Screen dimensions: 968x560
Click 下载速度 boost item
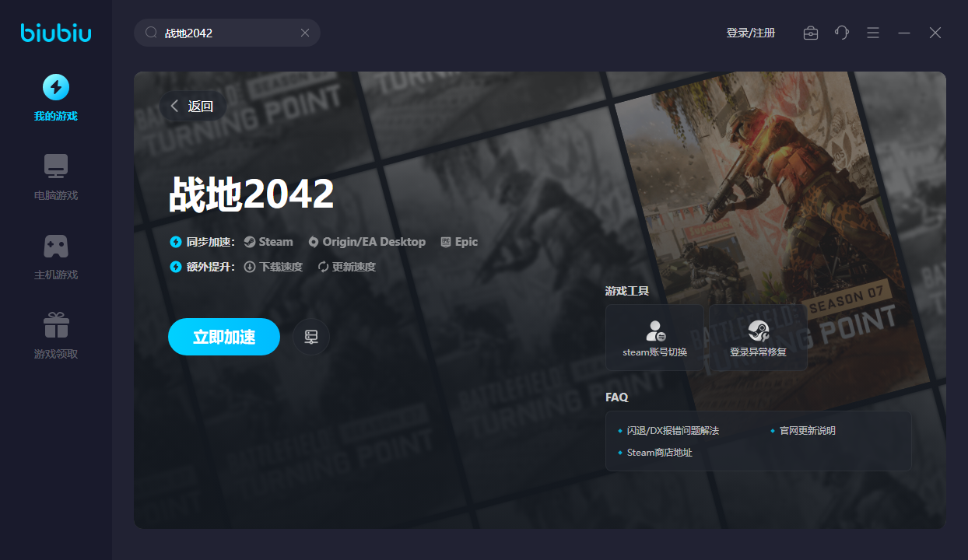[273, 267]
